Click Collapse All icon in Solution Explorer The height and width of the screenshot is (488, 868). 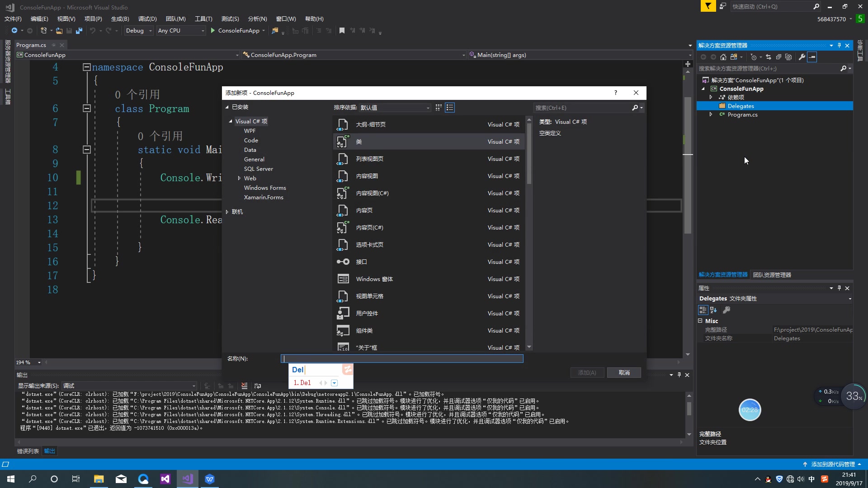tap(778, 57)
